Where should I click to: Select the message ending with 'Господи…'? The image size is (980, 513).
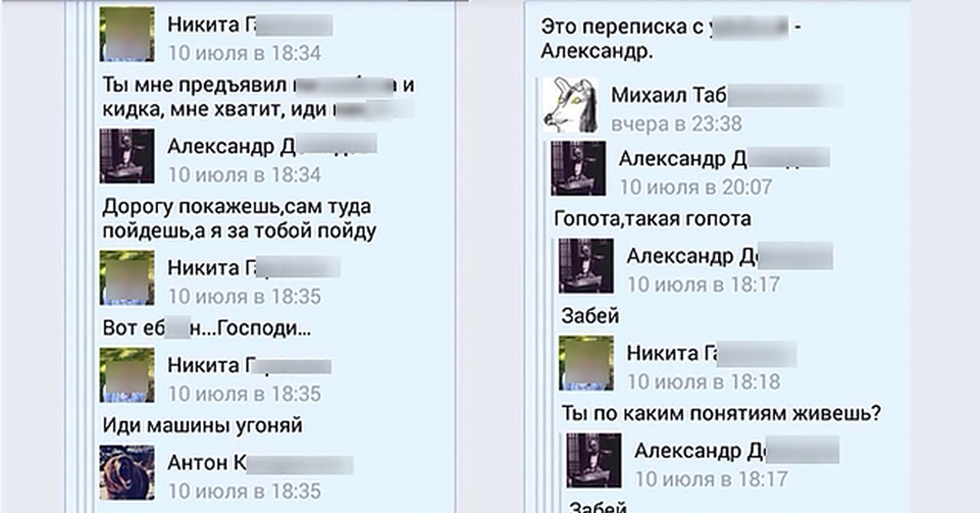(207, 328)
